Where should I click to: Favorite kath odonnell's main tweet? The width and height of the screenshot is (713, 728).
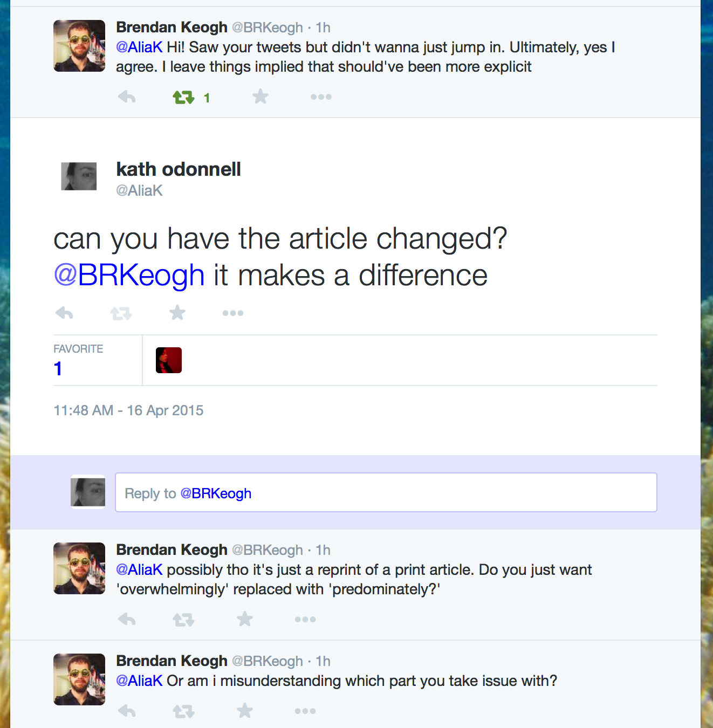click(x=177, y=312)
